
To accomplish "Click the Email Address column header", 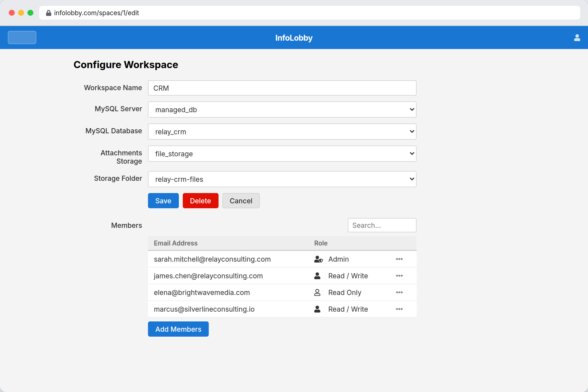I will tap(175, 243).
